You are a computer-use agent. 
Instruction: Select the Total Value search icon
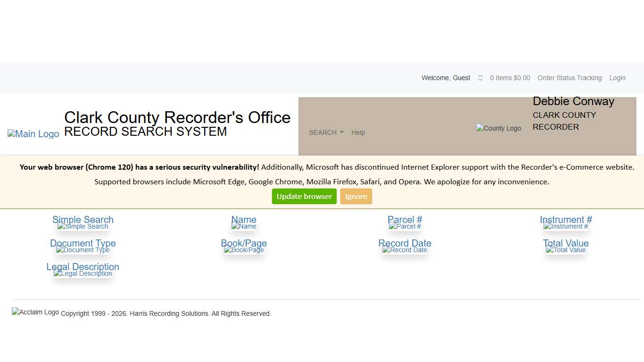point(565,250)
